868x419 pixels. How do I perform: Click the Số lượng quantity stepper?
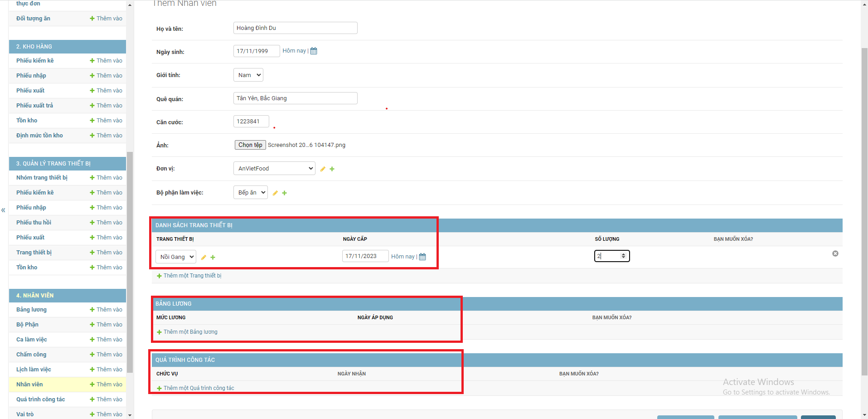(623, 256)
